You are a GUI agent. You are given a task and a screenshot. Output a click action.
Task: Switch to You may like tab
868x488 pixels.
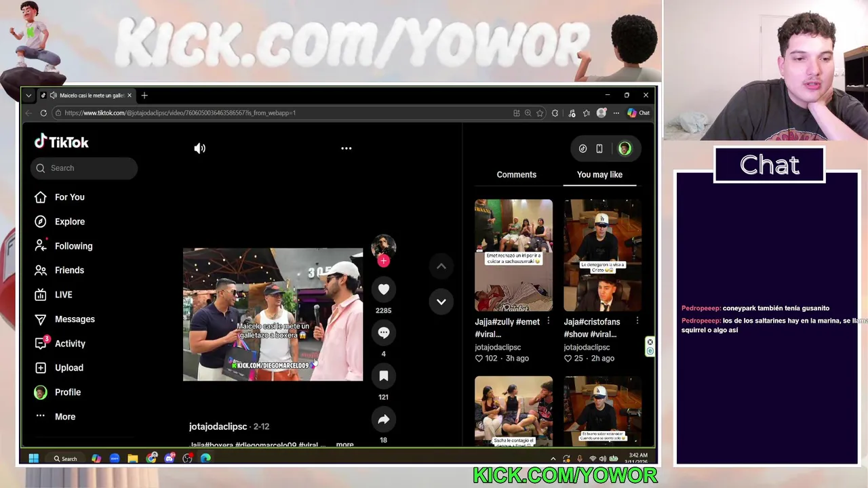click(x=599, y=175)
